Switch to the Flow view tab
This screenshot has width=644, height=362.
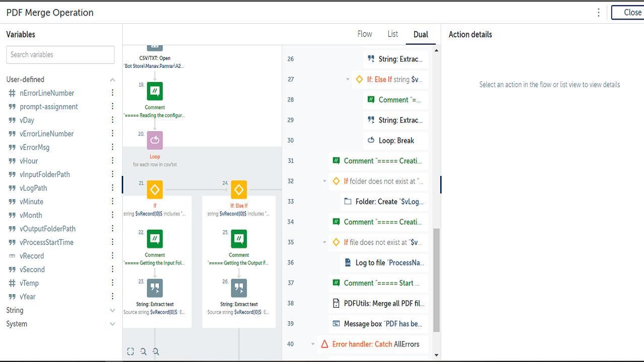click(x=365, y=34)
